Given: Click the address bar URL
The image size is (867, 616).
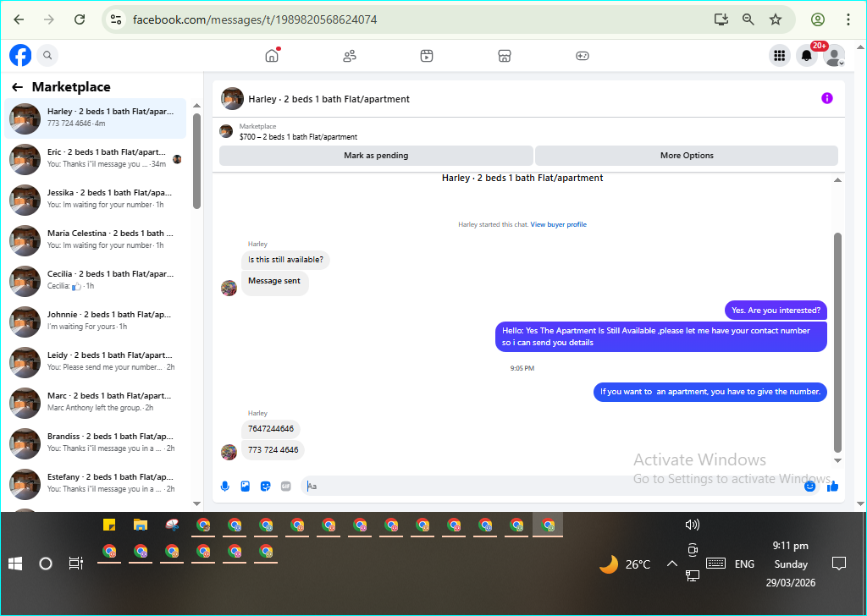Looking at the screenshot, I should 255,19.
